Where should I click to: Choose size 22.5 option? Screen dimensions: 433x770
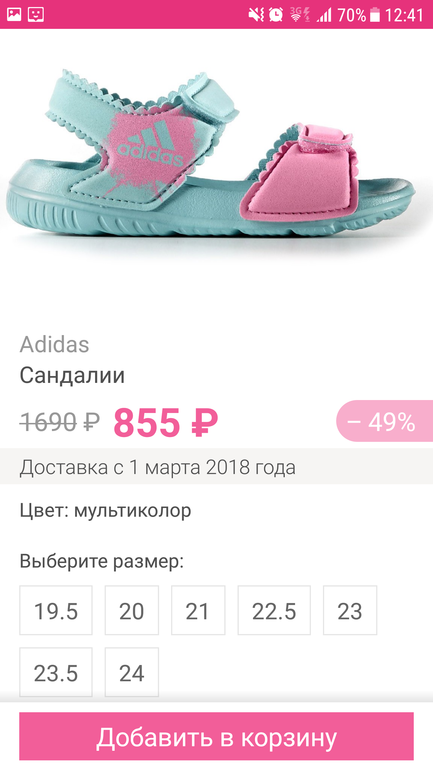click(x=274, y=610)
